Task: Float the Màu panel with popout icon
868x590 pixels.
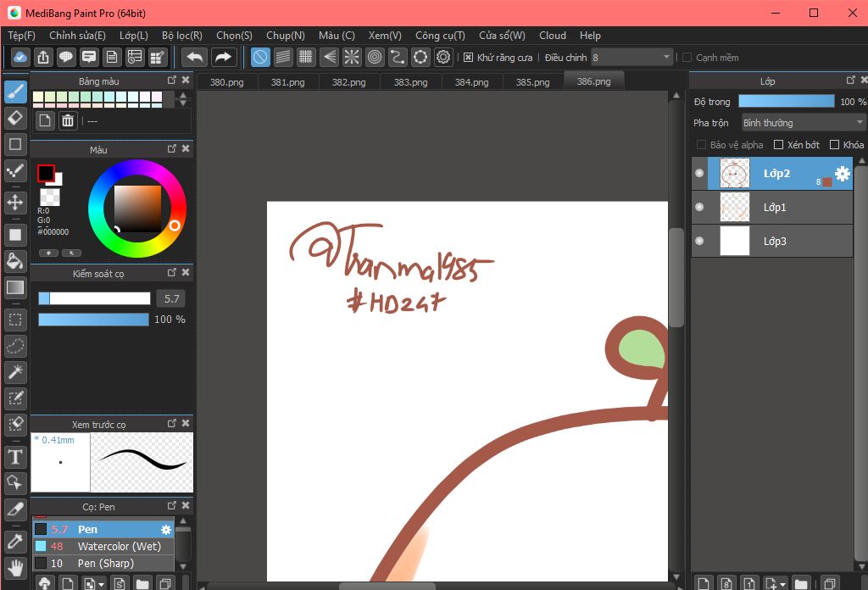Action: 171,149
